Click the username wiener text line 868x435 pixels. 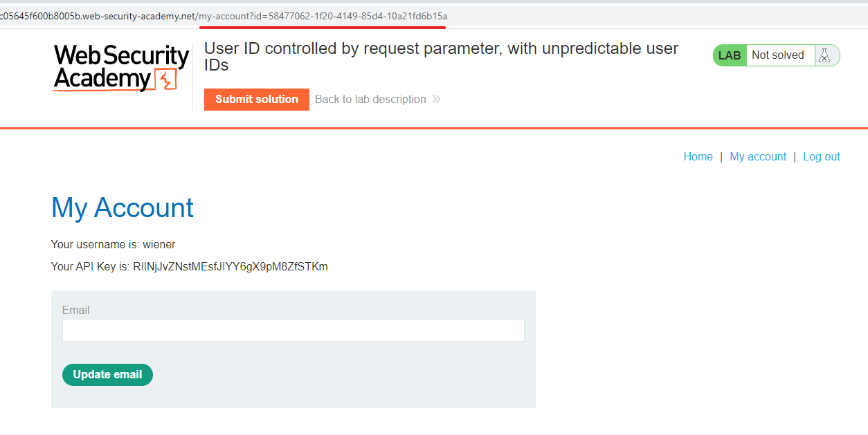pos(113,245)
